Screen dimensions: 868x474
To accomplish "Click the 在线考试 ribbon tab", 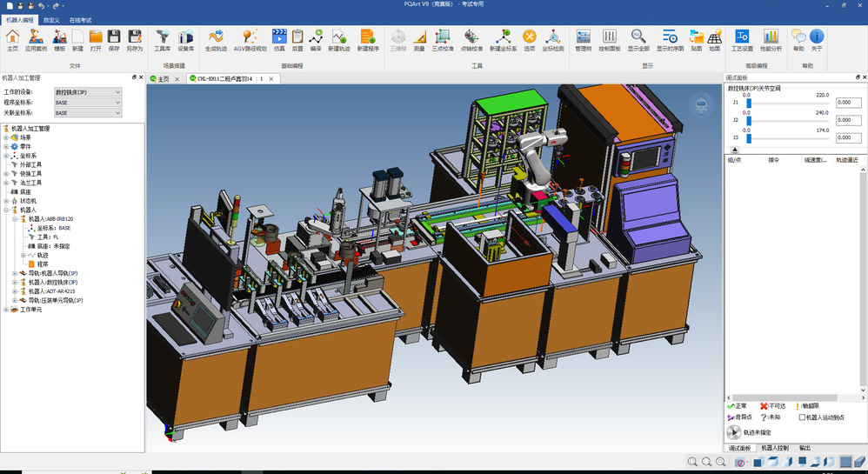I will pos(81,19).
